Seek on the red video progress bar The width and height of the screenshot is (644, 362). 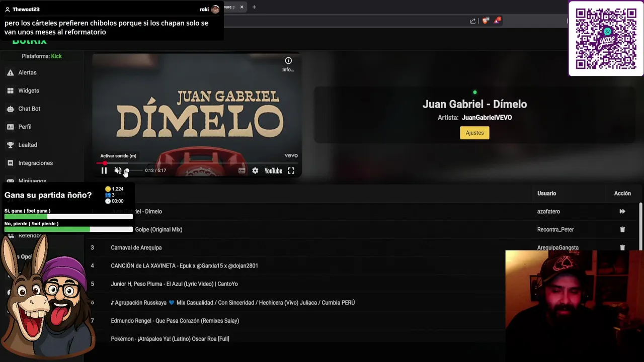click(x=197, y=163)
